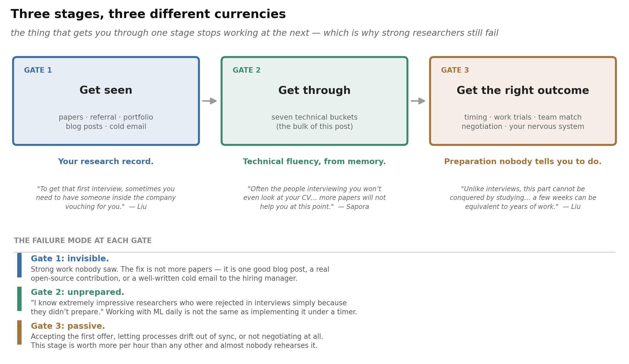Click 'Your research record.' caption
Screen dimensions: 629x364
(x=106, y=162)
